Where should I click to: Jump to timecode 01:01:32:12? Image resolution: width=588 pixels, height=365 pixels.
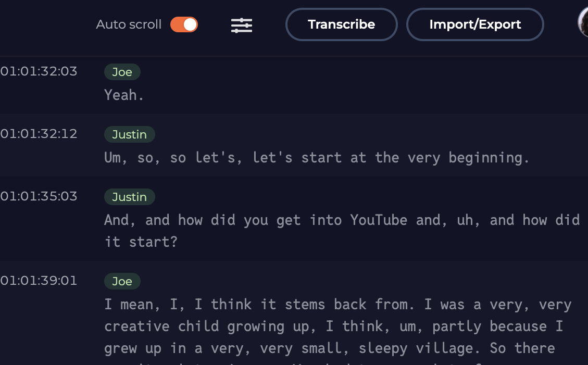39,134
